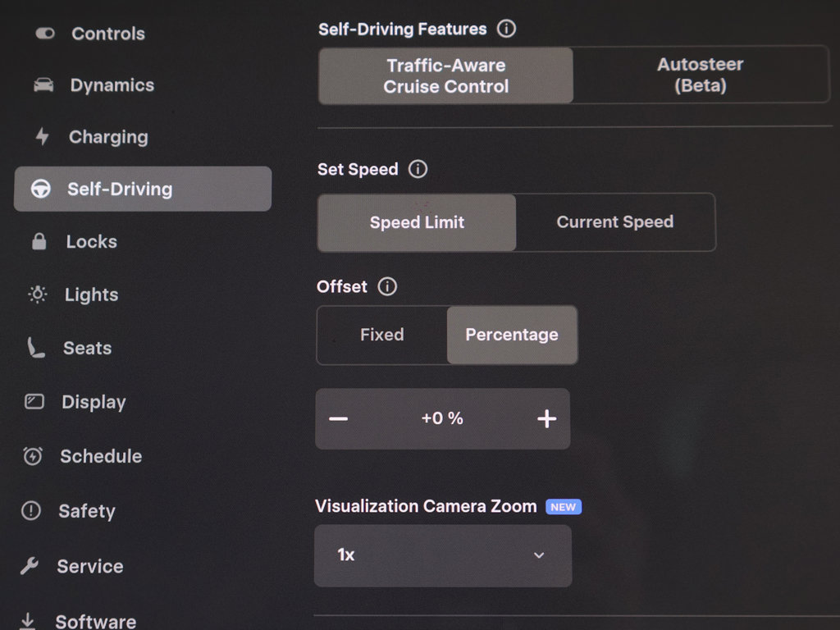The width and height of the screenshot is (840, 630).
Task: Click the Controls toggle icon in sidebar
Action: [x=45, y=34]
